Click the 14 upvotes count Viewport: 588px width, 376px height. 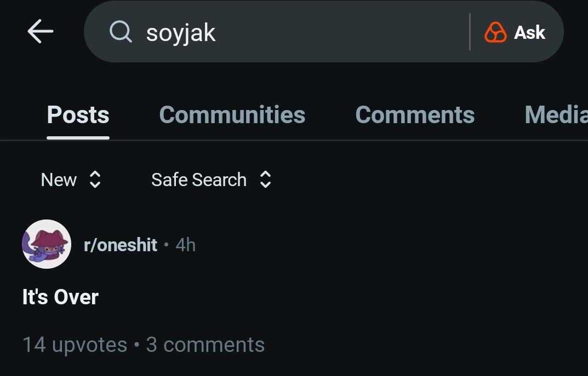click(x=75, y=345)
